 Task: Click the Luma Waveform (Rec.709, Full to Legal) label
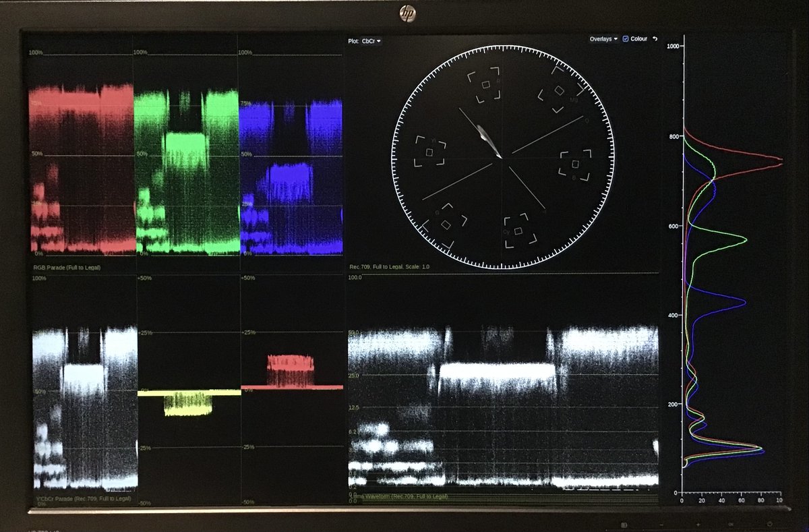[x=400, y=496]
